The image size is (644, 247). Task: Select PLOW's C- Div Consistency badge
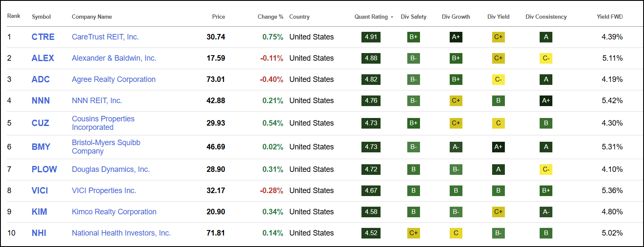[546, 169]
